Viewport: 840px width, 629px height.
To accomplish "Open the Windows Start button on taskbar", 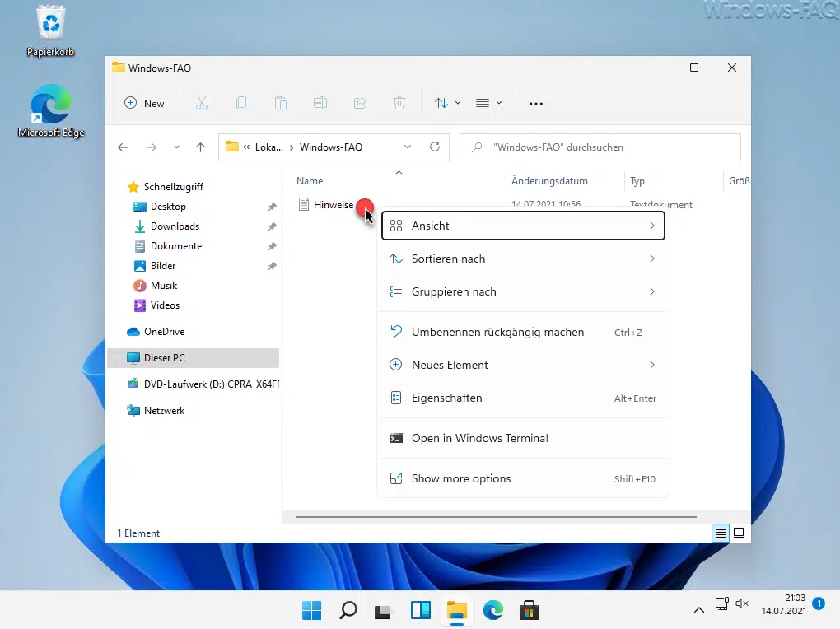I will point(311,610).
